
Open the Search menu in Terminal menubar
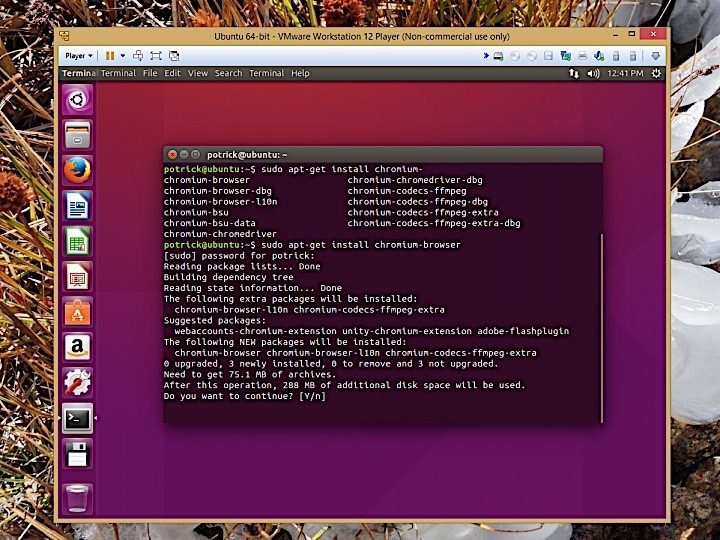(x=228, y=73)
